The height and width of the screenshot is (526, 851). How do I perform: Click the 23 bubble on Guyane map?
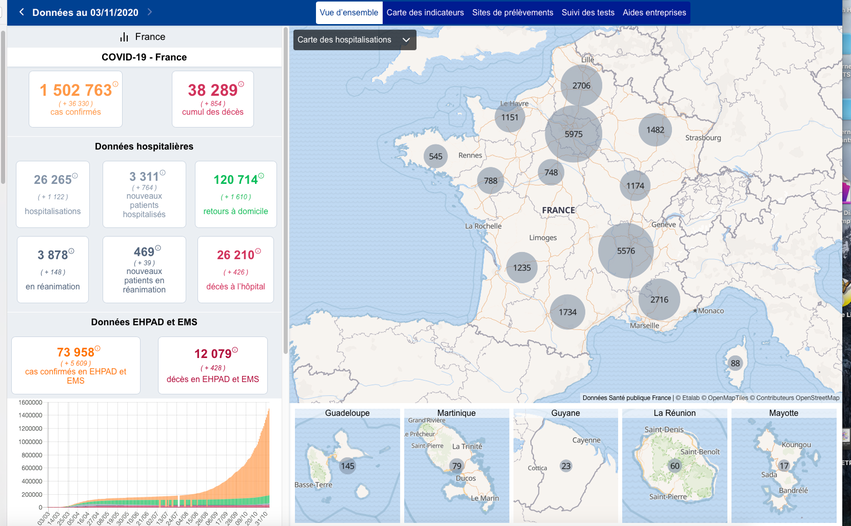[566, 466]
